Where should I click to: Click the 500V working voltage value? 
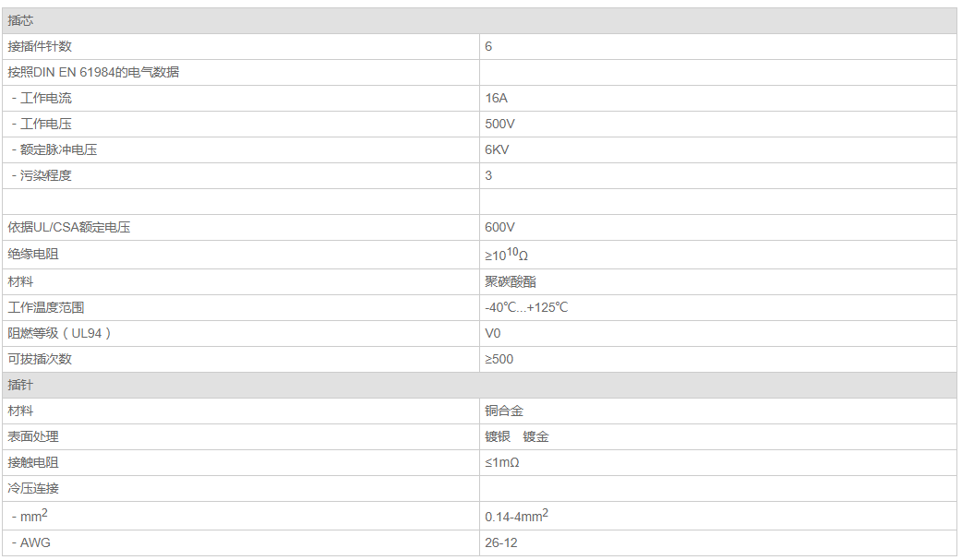(x=499, y=124)
